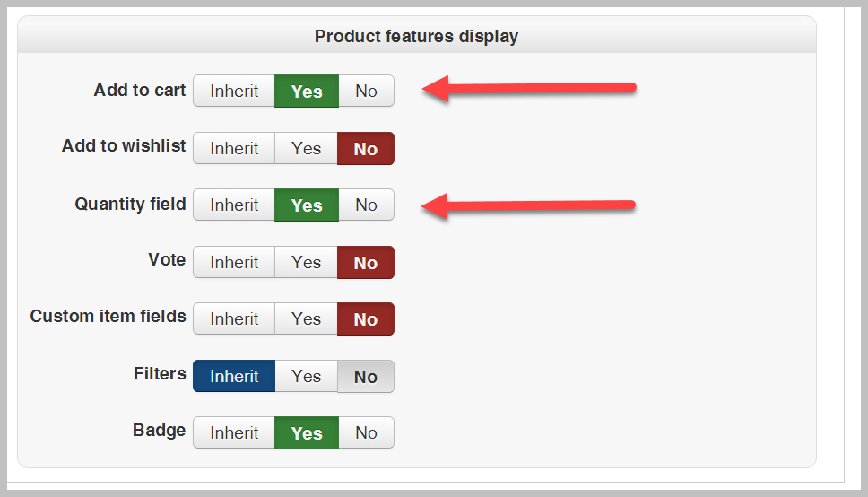Set Add to wishlist to Inherit
Image resolution: width=868 pixels, height=497 pixels.
(234, 148)
